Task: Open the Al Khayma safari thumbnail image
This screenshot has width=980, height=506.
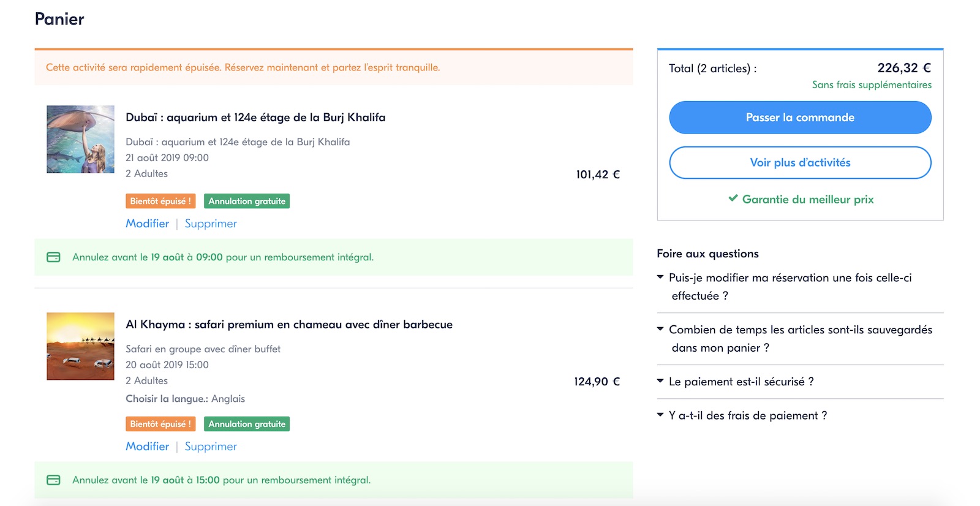Action: tap(80, 346)
